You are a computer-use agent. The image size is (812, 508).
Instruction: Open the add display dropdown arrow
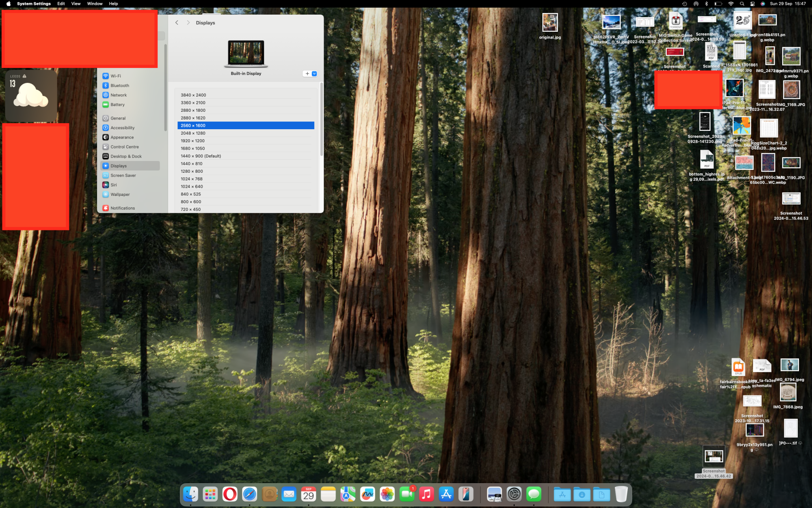(x=314, y=74)
